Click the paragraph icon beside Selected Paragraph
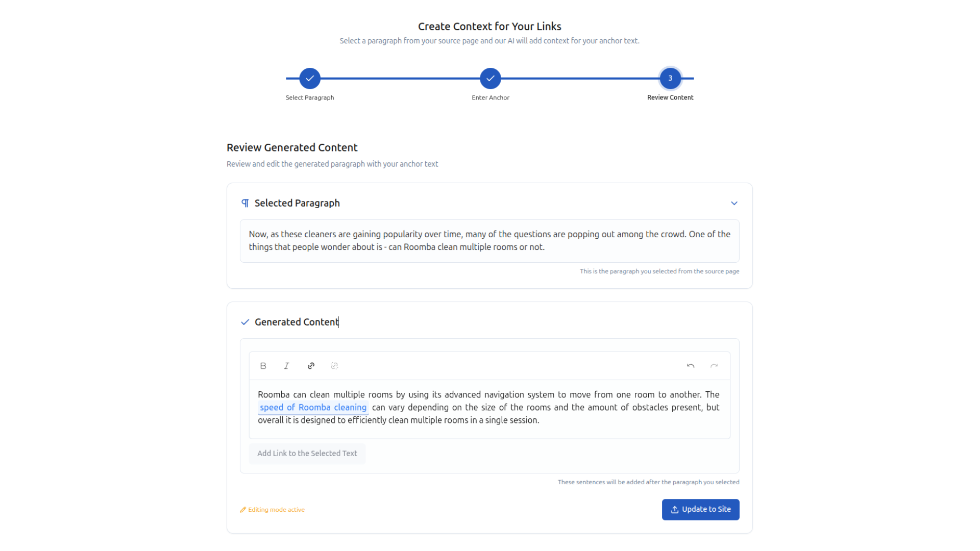The image size is (980, 551). click(x=245, y=203)
